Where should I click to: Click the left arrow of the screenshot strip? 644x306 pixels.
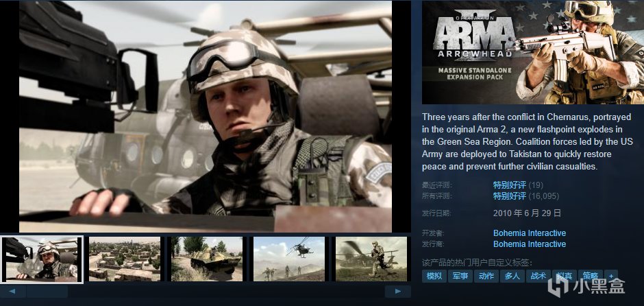pos(13,291)
